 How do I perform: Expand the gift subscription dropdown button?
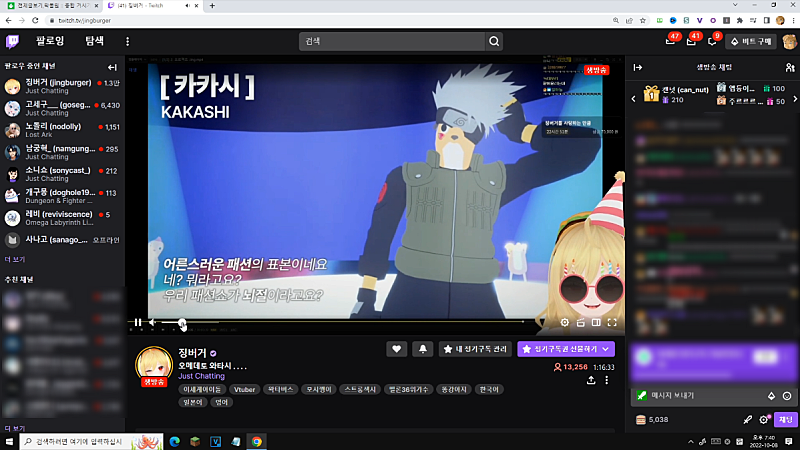pos(607,349)
